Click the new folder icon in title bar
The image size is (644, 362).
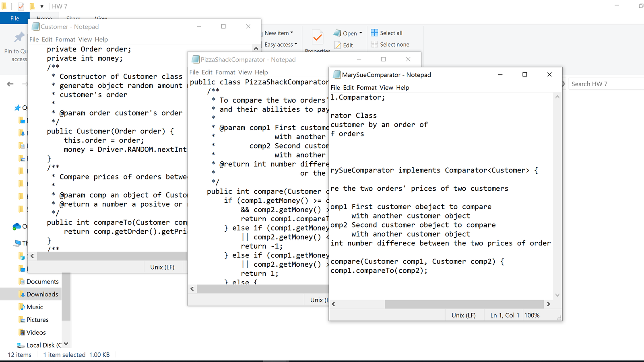coord(32,6)
